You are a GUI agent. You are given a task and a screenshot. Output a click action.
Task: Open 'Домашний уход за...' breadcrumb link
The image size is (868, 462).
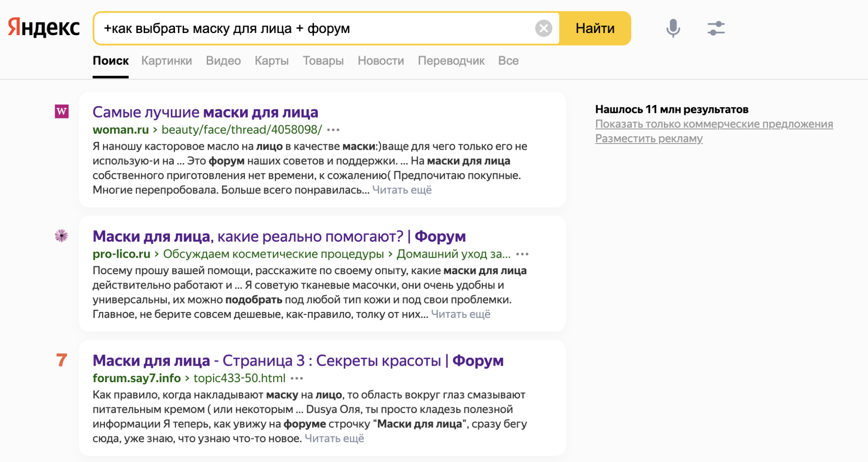click(454, 254)
